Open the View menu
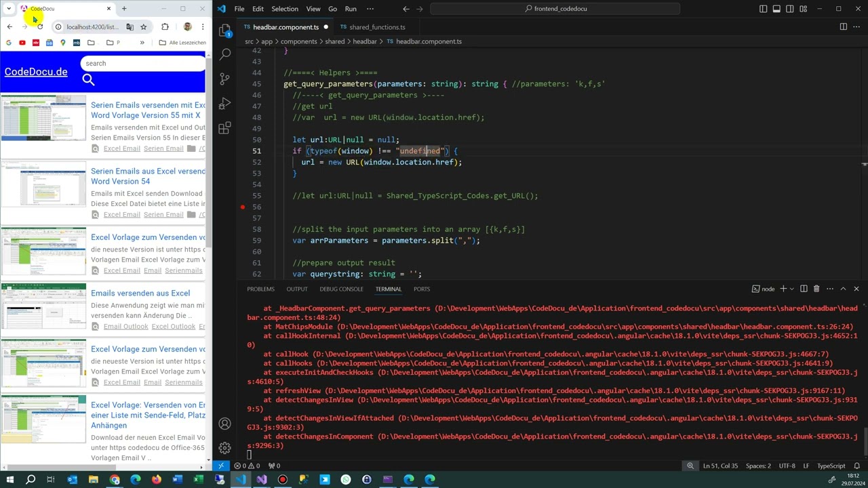 pos(313,9)
